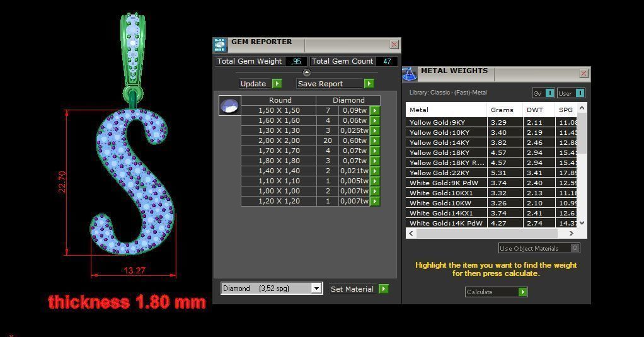Select the White Gold:14K PdW row
644x337 pixels.
[492, 223]
